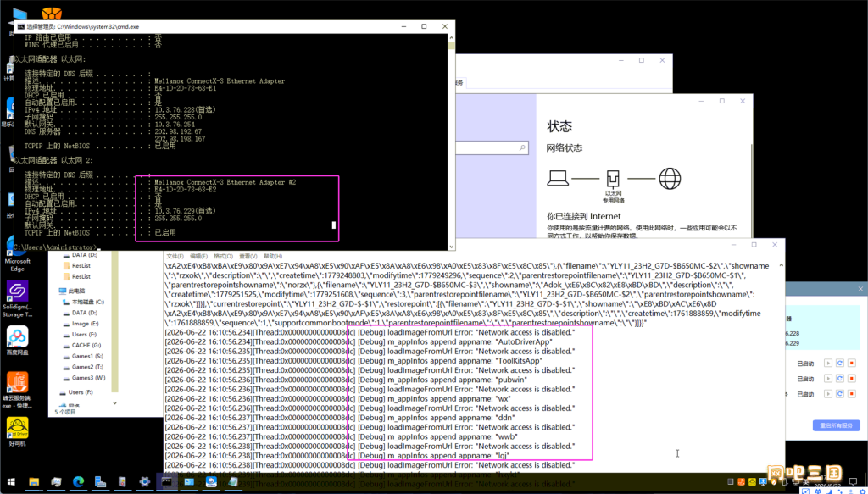Open the Settings gear on the taskbar
Image resolution: width=868 pixels, height=494 pixels.
[x=144, y=481]
